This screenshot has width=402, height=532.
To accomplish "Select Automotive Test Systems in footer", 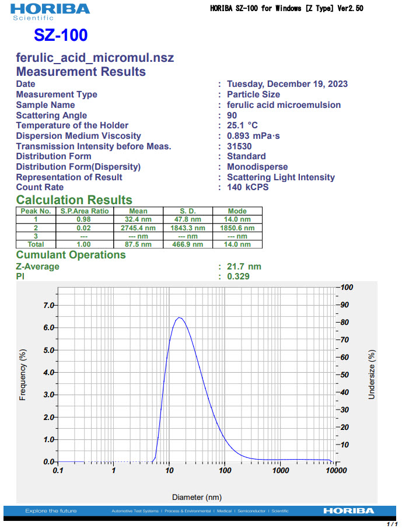I will tap(135, 511).
